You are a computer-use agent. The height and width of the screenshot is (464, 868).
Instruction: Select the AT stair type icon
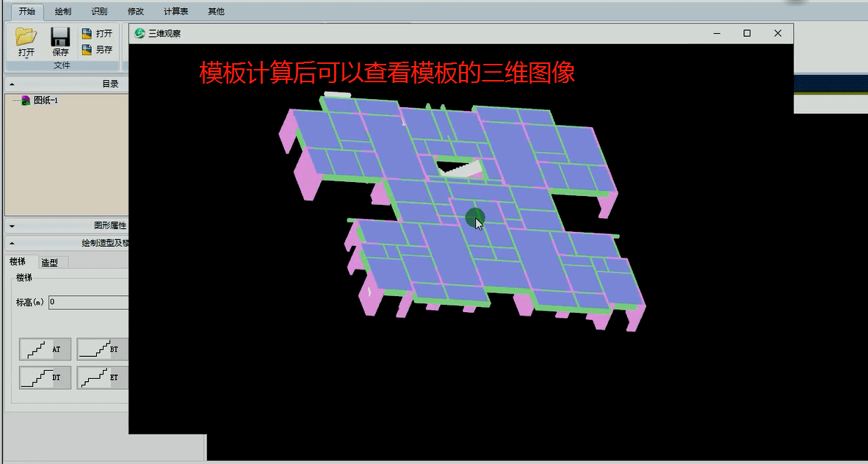pos(45,349)
